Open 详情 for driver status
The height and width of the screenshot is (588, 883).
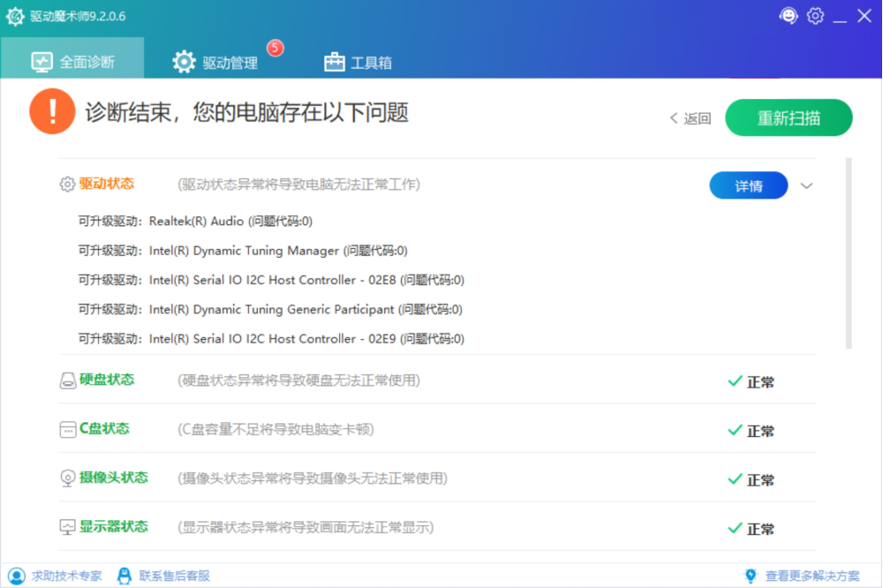(x=748, y=185)
